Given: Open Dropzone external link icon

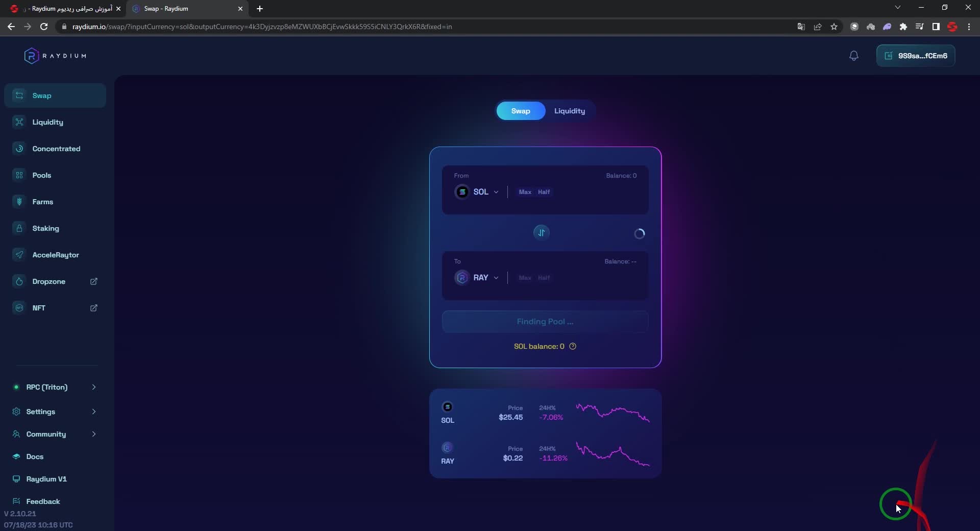Looking at the screenshot, I should click(94, 281).
